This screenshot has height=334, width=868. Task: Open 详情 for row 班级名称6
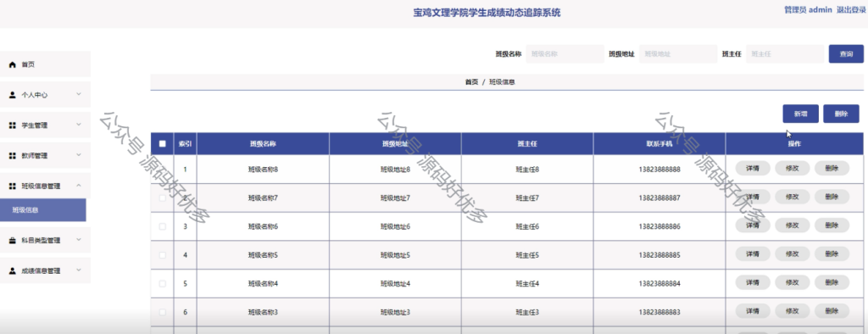click(x=753, y=225)
